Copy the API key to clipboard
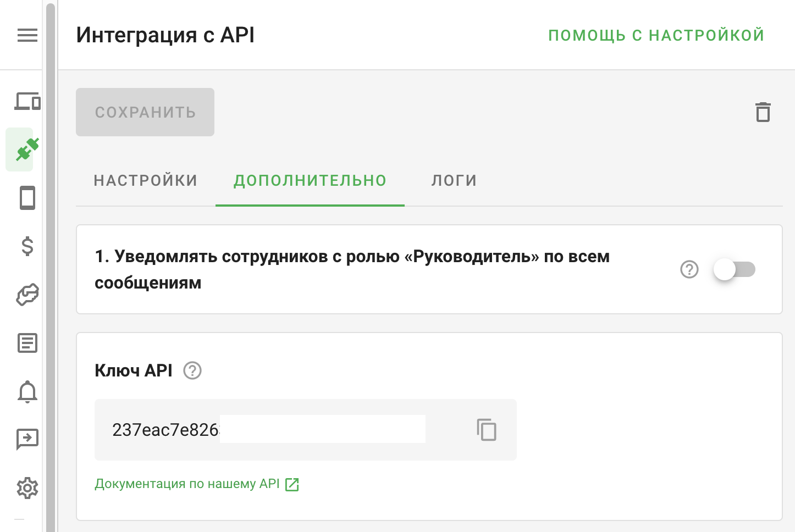The width and height of the screenshot is (795, 532). pos(487,430)
